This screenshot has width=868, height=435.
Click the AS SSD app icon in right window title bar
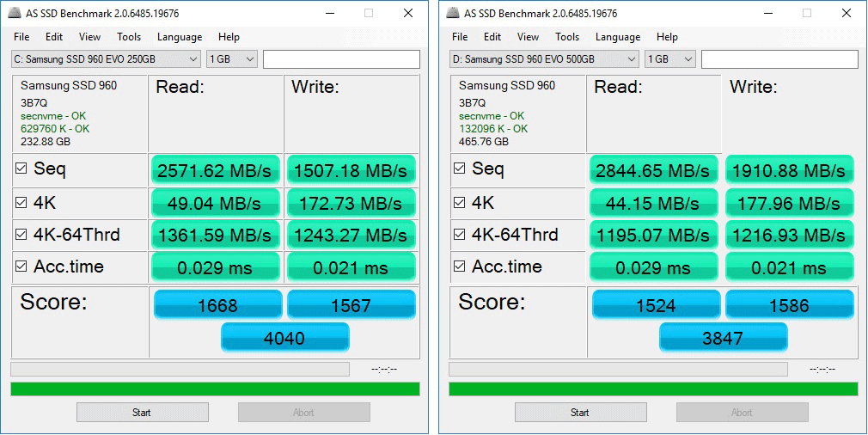tap(454, 13)
